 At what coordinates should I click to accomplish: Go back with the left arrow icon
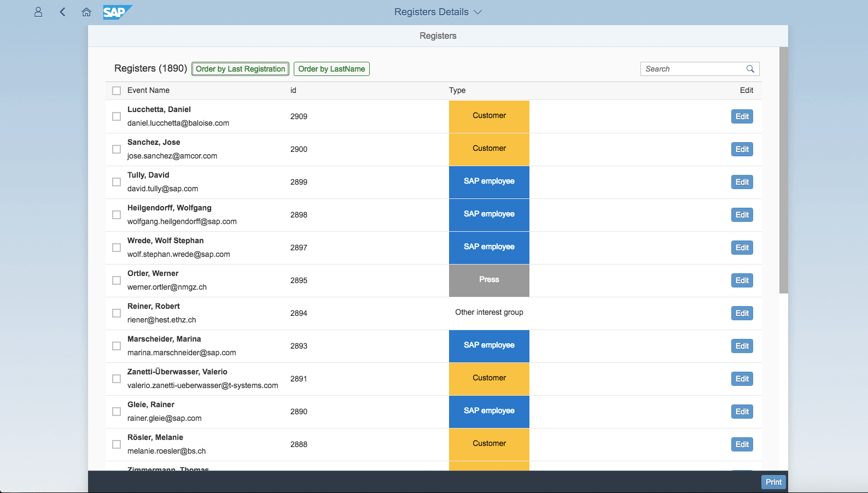click(62, 12)
